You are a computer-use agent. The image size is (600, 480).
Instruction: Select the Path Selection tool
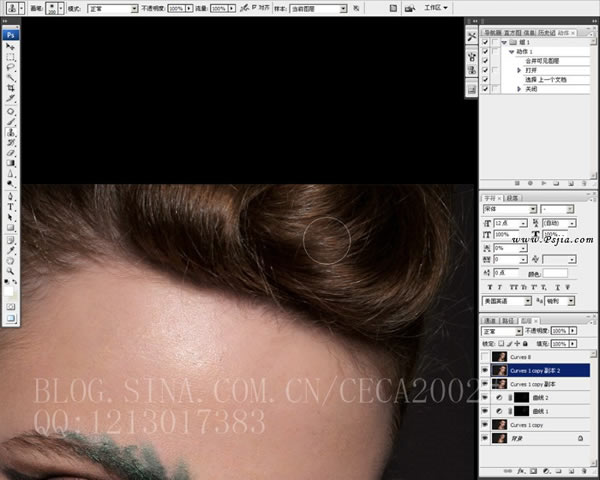tap(10, 217)
